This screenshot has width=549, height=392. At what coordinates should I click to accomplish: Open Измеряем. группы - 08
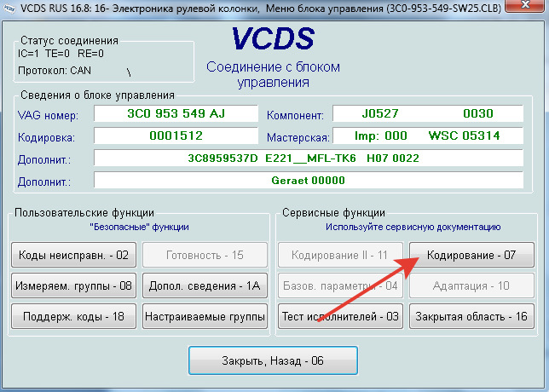click(x=73, y=285)
